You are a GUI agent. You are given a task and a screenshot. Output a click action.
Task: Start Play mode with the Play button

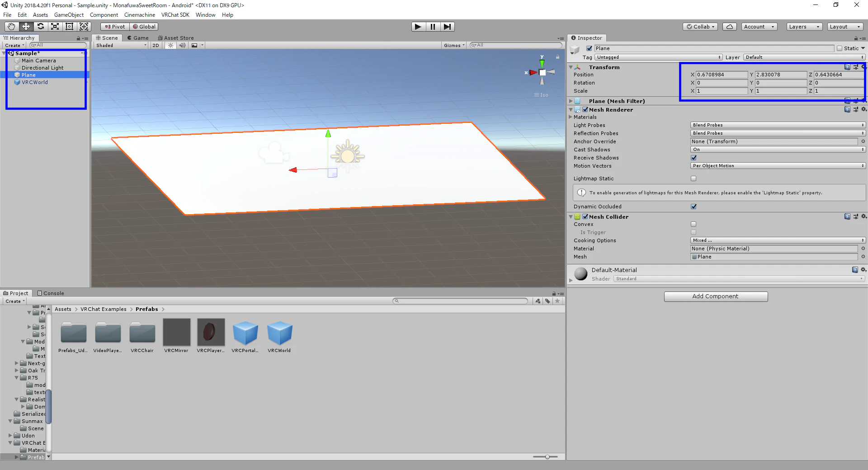pyautogui.click(x=418, y=27)
